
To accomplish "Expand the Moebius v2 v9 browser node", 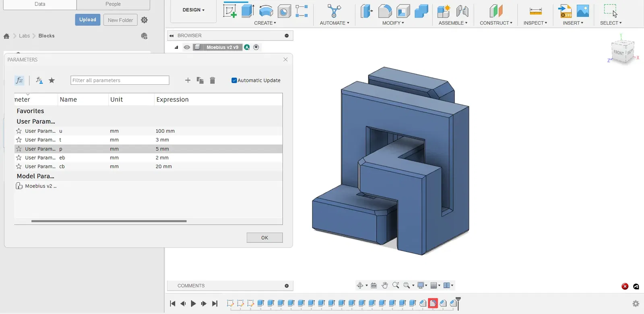I will pyautogui.click(x=176, y=47).
